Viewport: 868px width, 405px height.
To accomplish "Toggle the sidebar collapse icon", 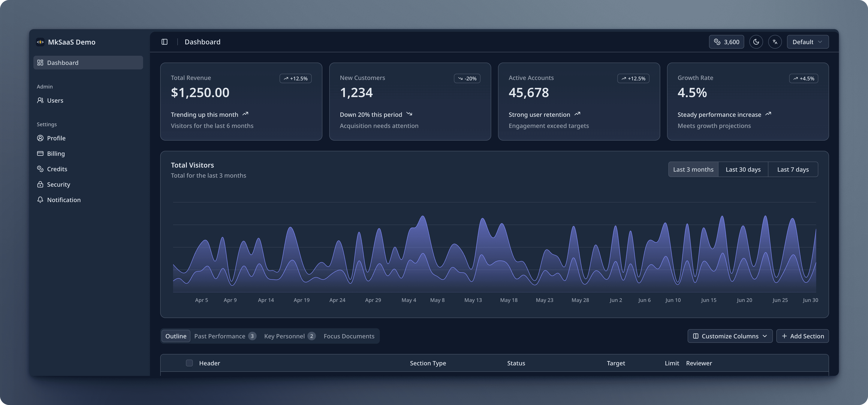I will pyautogui.click(x=165, y=42).
